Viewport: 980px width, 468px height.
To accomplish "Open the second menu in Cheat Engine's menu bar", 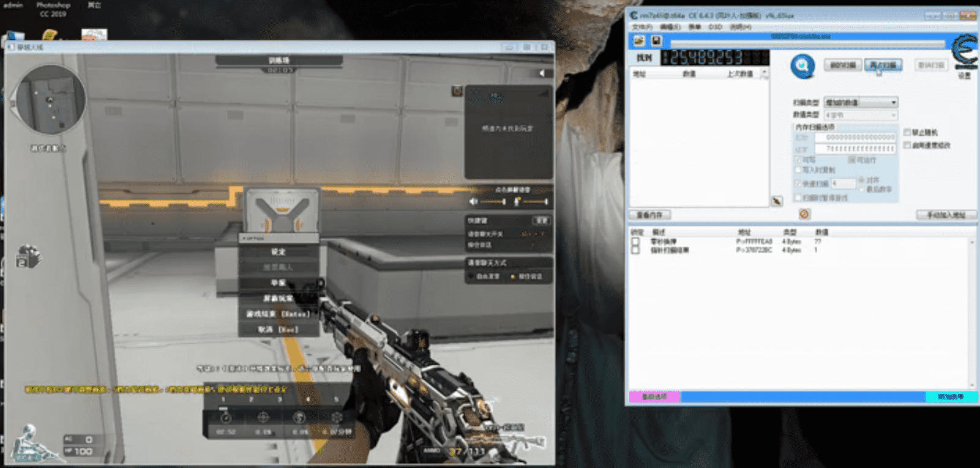I will pyautogui.click(x=670, y=27).
